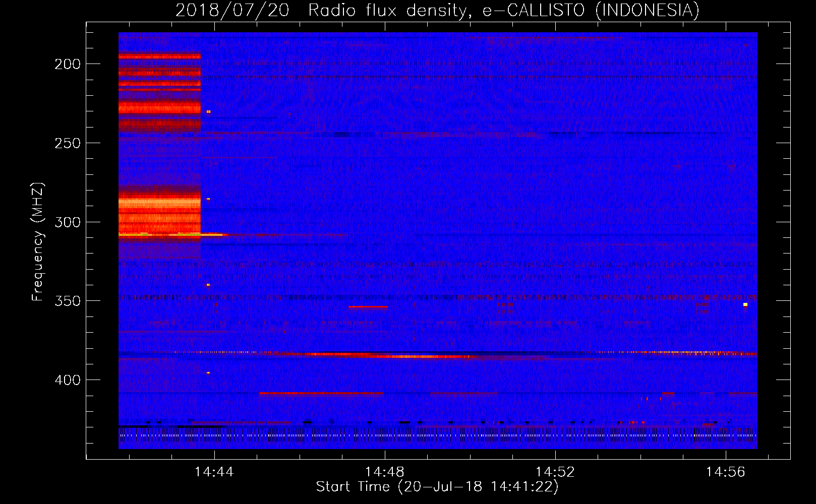816x504 pixels.
Task: Click the 300 frequency tick label
Action: pos(68,222)
